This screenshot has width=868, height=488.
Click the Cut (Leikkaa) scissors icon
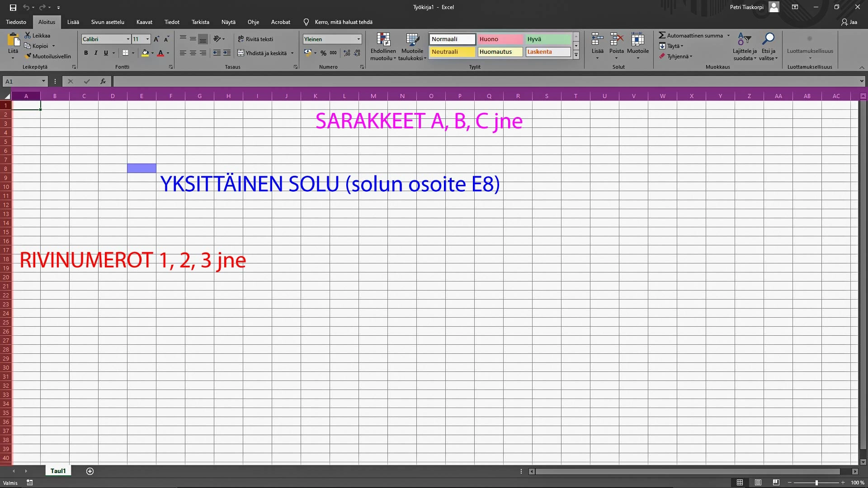click(x=28, y=35)
